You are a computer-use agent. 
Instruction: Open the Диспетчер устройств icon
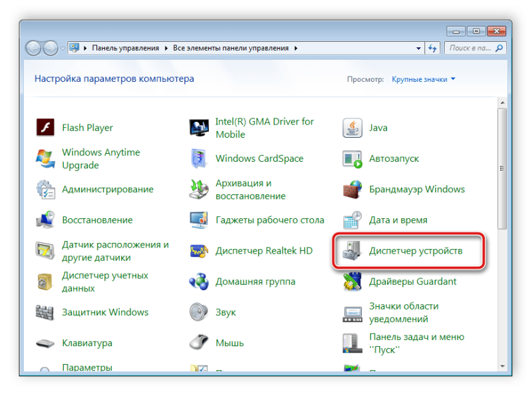[x=352, y=251]
